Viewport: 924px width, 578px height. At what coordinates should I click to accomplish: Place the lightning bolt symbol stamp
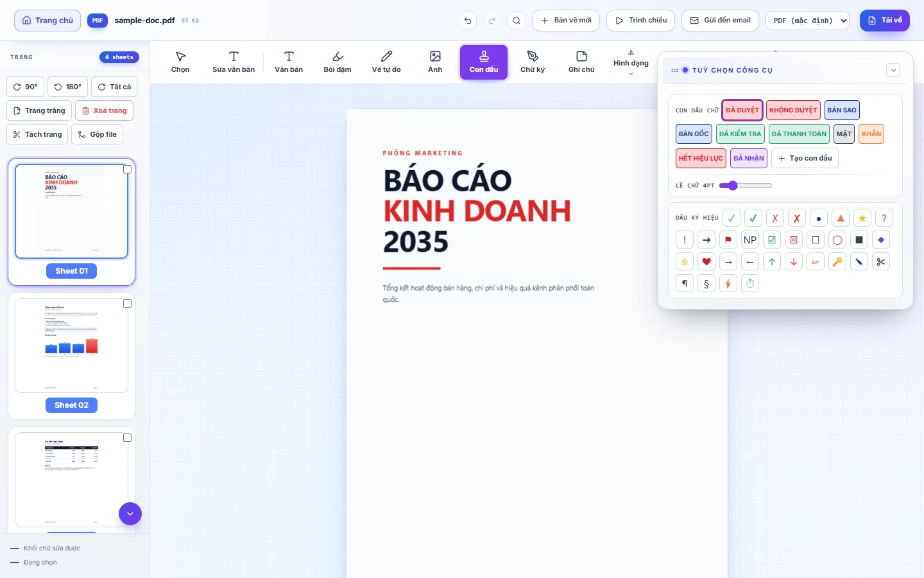point(728,284)
